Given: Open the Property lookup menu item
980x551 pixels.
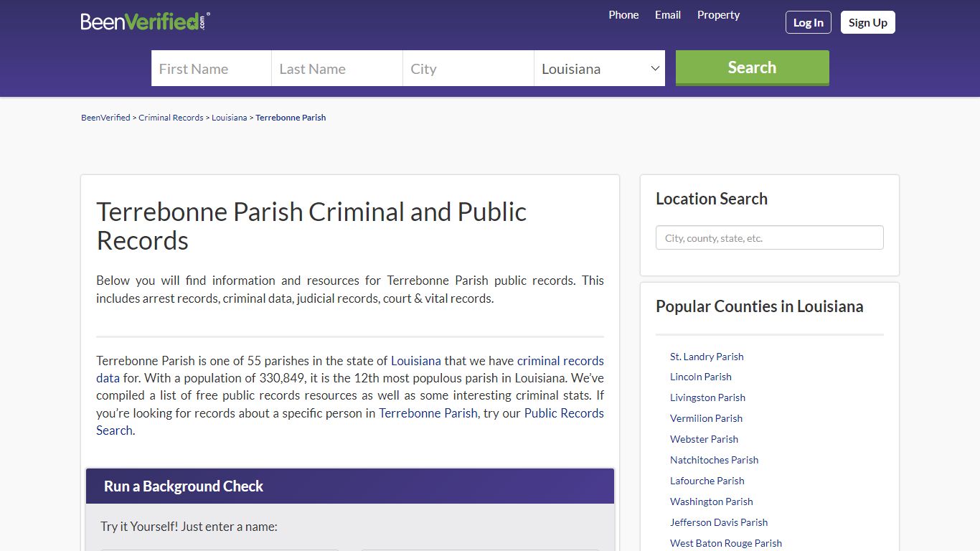Looking at the screenshot, I should [x=718, y=15].
